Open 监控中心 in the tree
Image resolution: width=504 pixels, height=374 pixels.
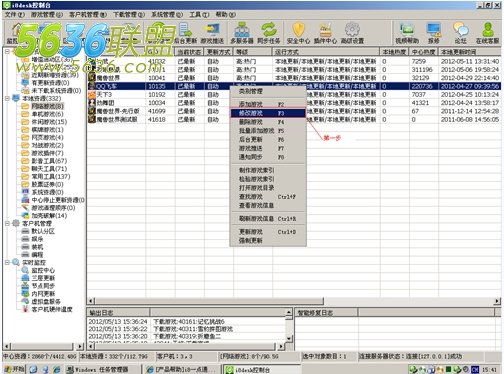43,270
